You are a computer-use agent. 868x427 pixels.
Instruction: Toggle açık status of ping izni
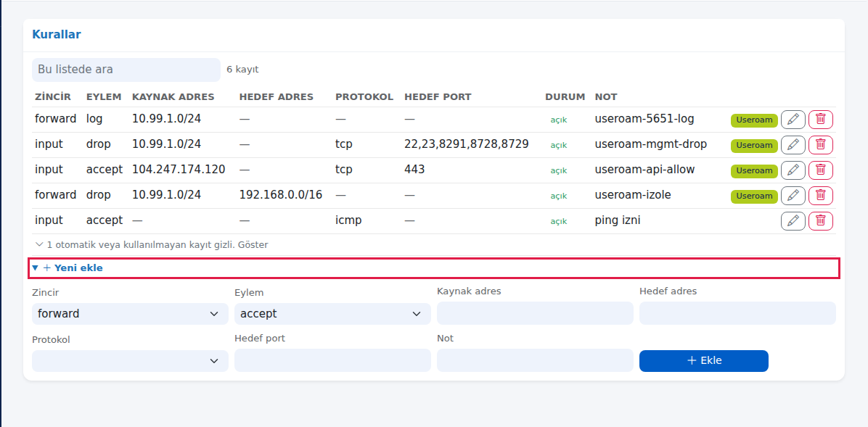pyautogui.click(x=559, y=222)
